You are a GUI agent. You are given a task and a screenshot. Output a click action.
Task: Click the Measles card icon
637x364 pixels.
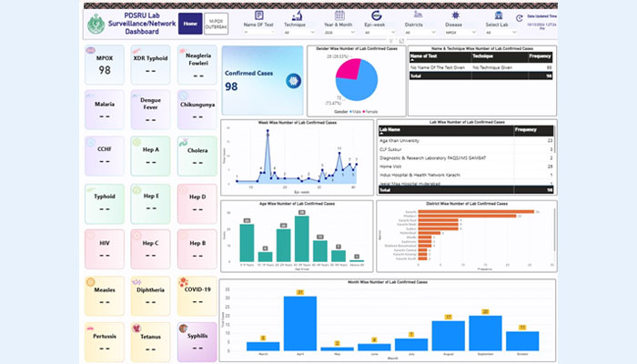tap(91, 282)
